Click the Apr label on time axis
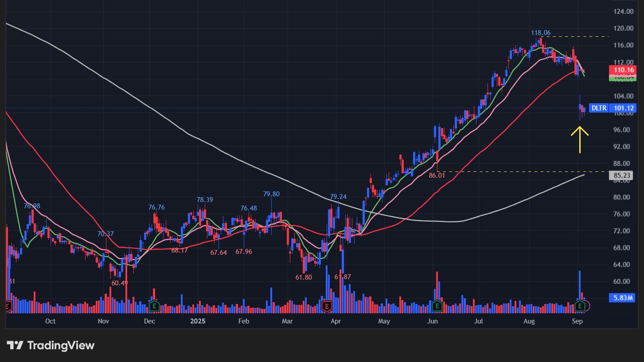Viewport: 644px width, 362px height. coord(336,321)
